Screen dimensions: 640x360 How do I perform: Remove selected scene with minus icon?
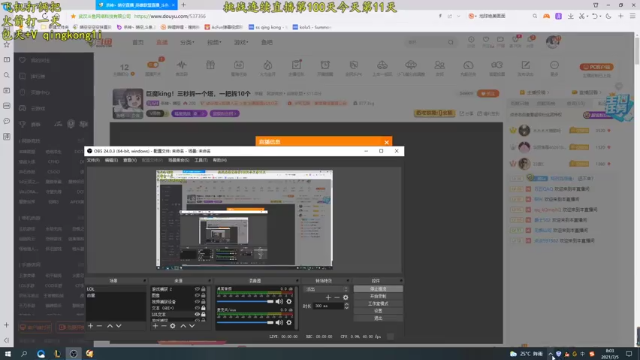(99, 326)
